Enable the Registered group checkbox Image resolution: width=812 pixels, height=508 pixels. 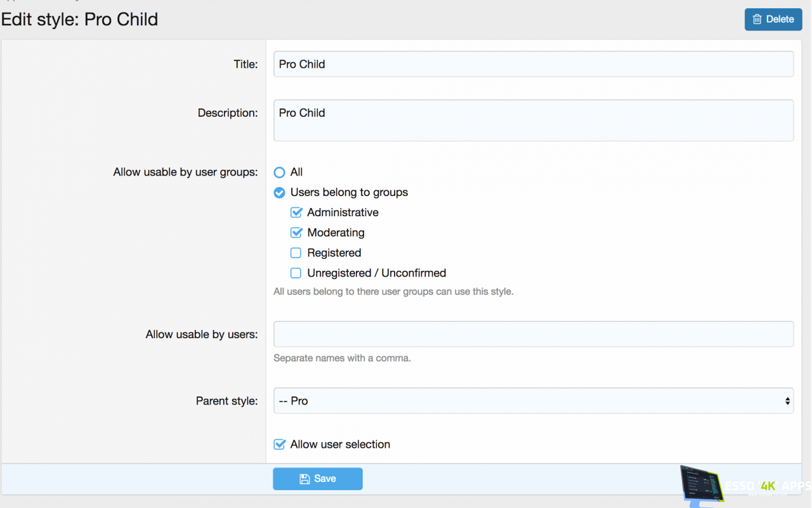[296, 253]
